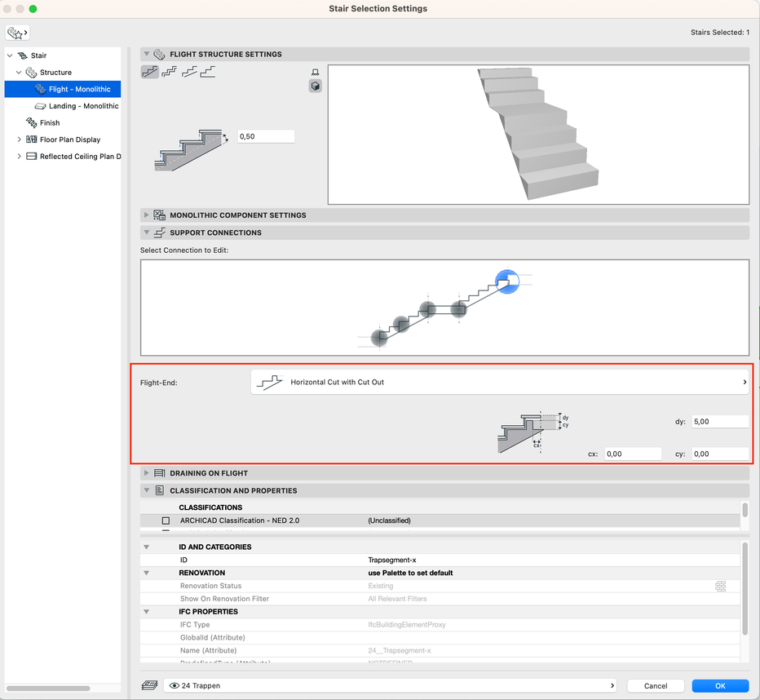Viewport: 760px width, 700px height.
Task: Select the second connection node from bottom
Action: point(401,324)
